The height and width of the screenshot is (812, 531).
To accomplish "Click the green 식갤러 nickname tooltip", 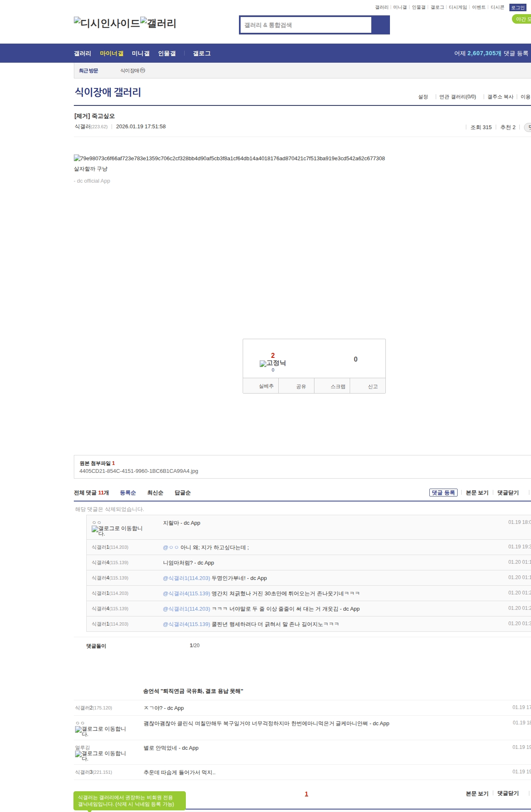I will pyautogui.click(x=129, y=801).
